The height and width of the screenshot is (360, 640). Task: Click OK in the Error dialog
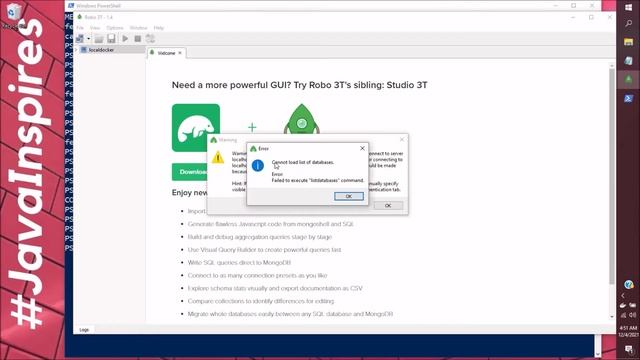(x=349, y=196)
